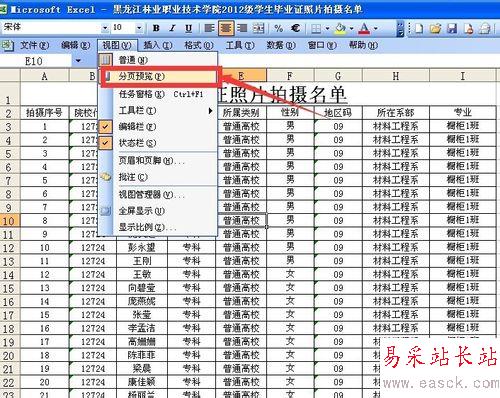Click the Permission document icon

click(x=469, y=29)
